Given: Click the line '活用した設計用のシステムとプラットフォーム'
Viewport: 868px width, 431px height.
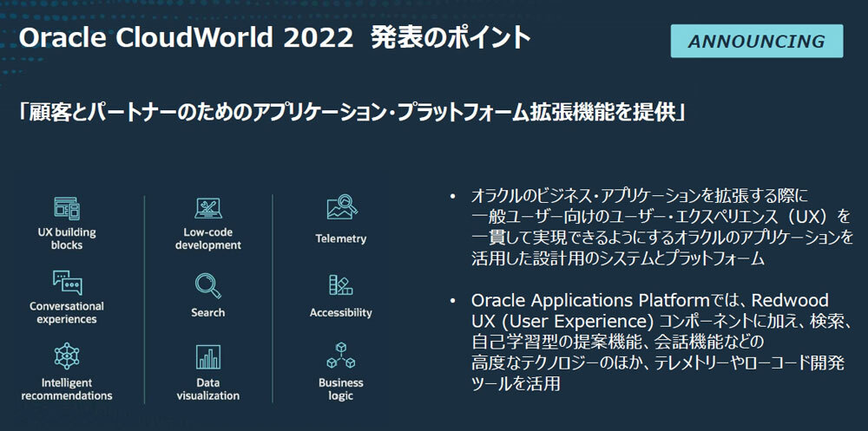Looking at the screenshot, I should [x=618, y=258].
